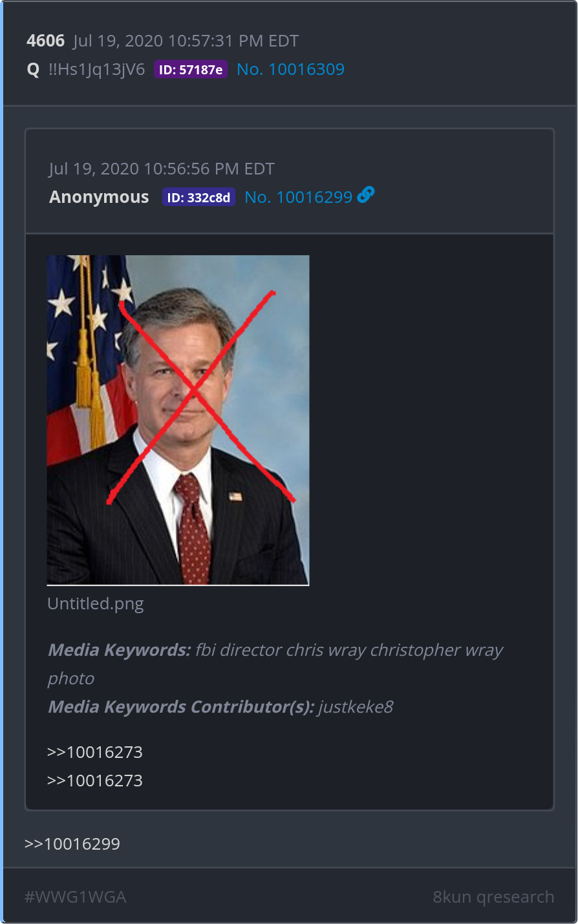The width and height of the screenshot is (578, 924).
Task: Click the Q author name
Action: click(x=34, y=70)
